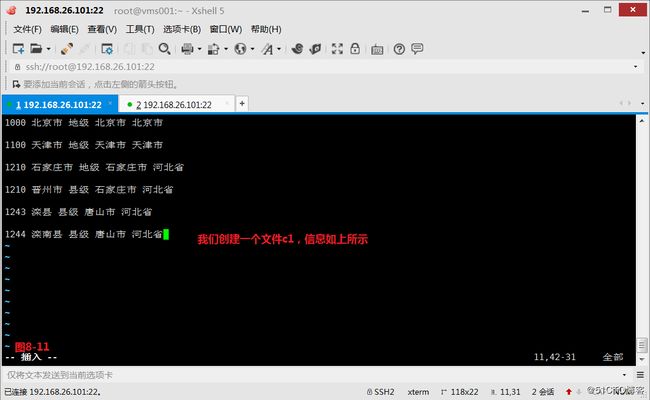
Task: Open the tab list dropdown at tab bar right
Action: [643, 103]
